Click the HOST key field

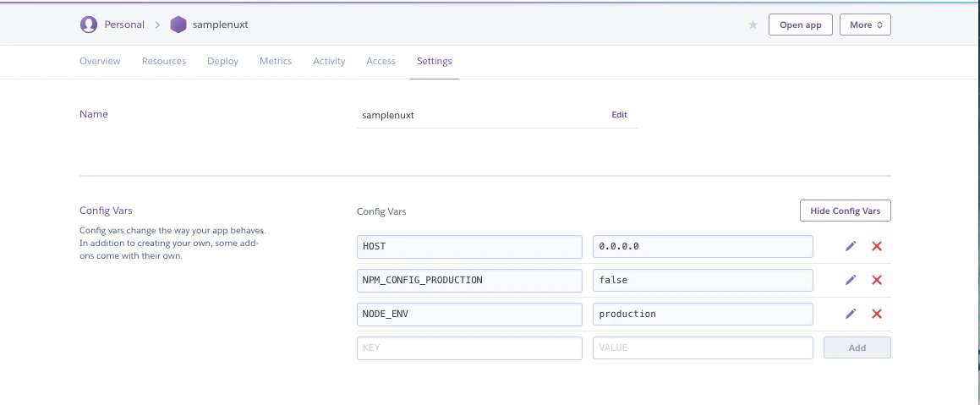[x=469, y=246]
